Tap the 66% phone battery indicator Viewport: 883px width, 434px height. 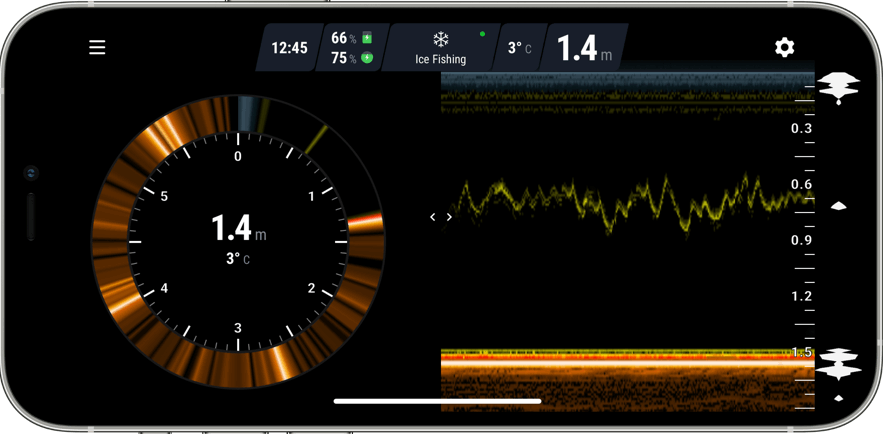coord(351,38)
